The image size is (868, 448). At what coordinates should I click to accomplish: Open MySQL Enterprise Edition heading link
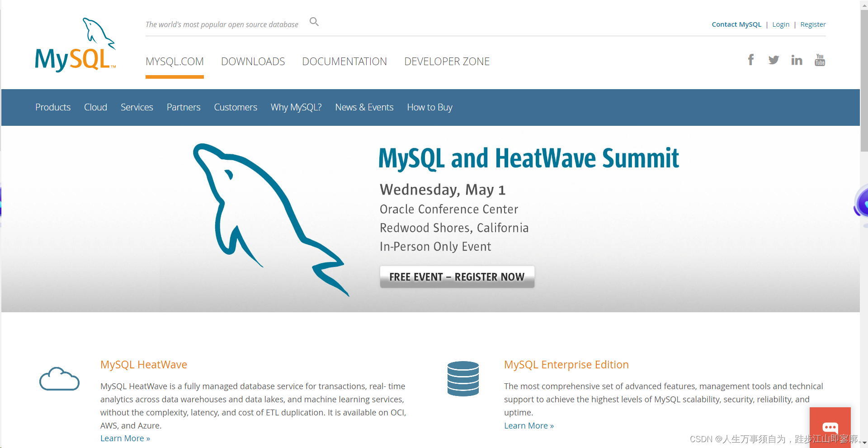[566, 365]
